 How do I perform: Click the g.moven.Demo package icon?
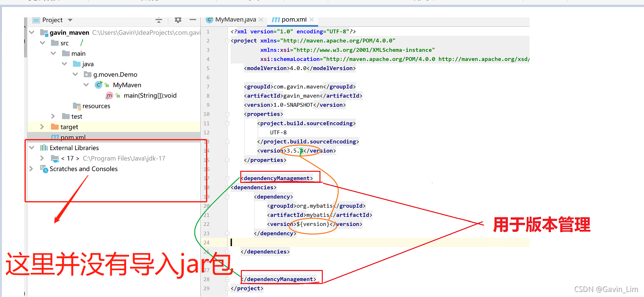point(88,74)
